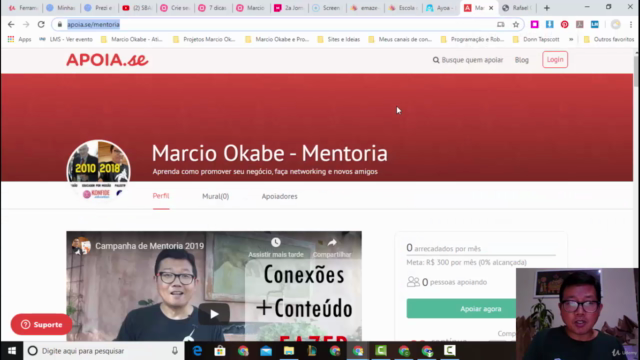
Task: Click the Chrome profile avatar icon
Action: [616, 24]
